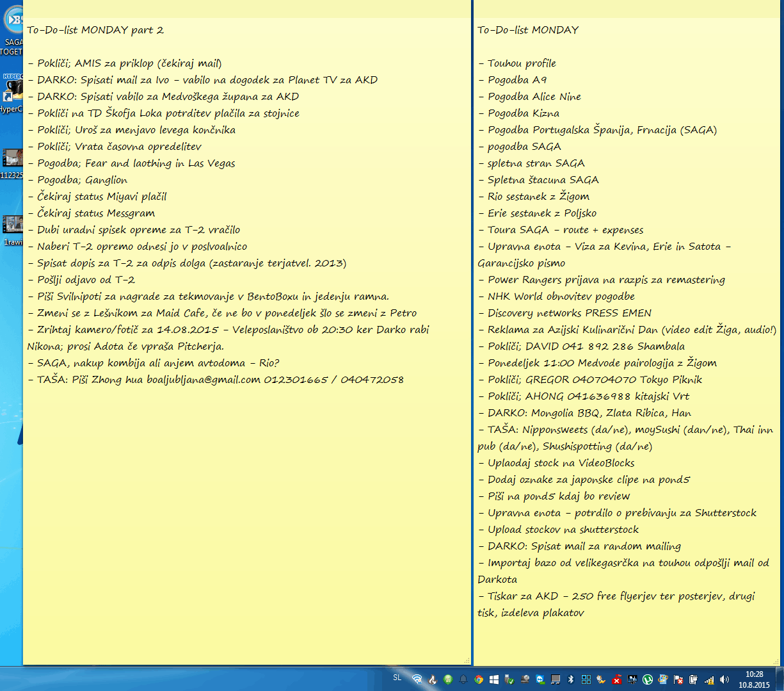Click the bell notification tray icon
The height and width of the screenshot is (691, 784).
[x=463, y=679]
